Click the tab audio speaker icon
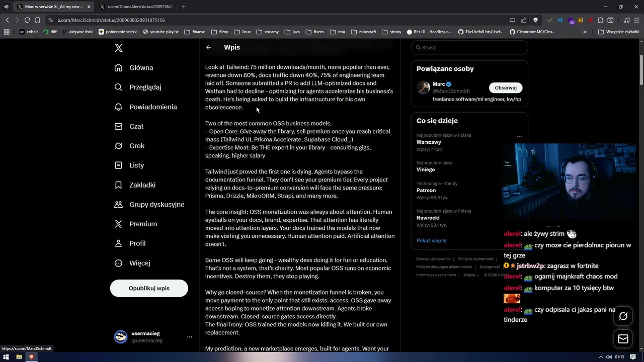Screen dimensions: 644x362 tap(6, 7)
